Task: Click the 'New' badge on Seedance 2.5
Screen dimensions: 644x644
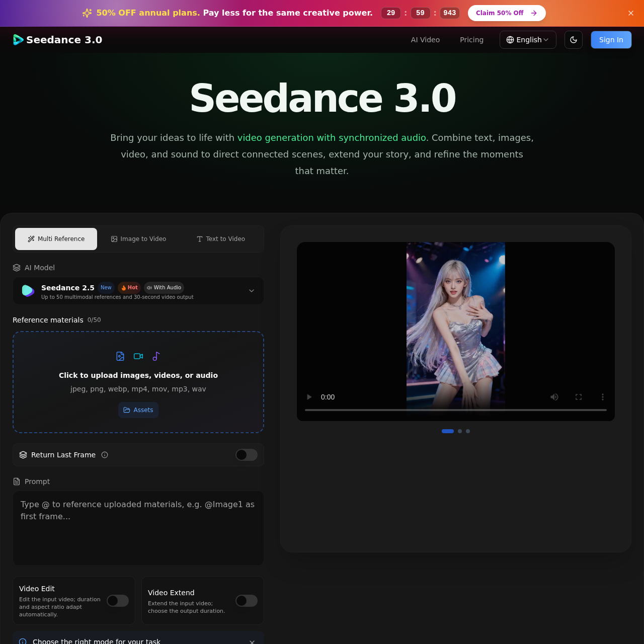Action: (x=106, y=288)
